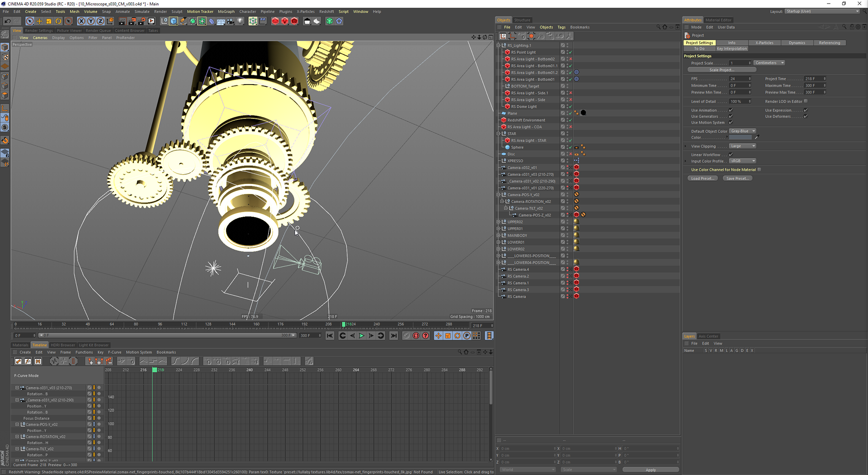The image size is (868, 475).
Task: Pick color with the eyedropper icon
Action: (x=757, y=138)
